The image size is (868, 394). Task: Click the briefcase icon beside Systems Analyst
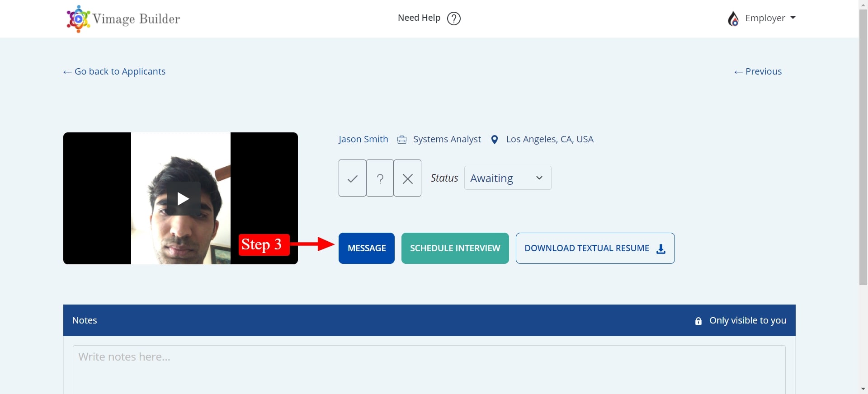401,140
